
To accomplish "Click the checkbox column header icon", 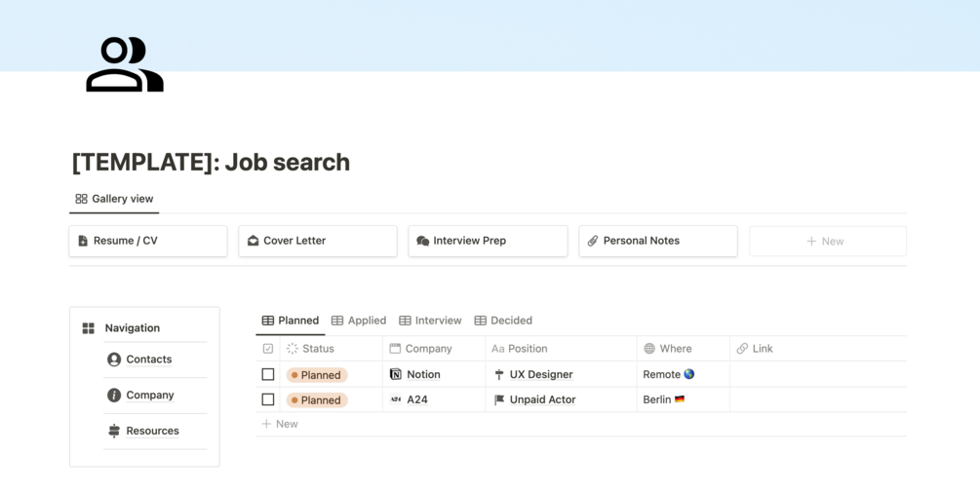I will [268, 349].
